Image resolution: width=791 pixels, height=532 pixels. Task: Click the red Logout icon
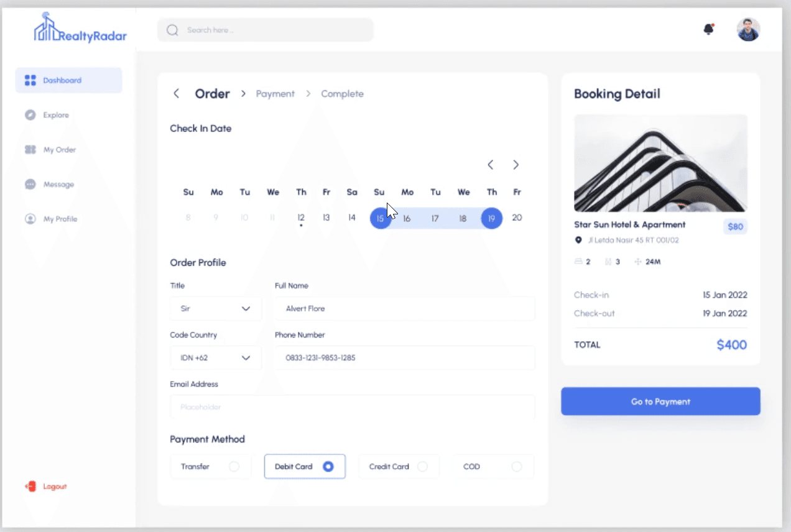pos(30,486)
